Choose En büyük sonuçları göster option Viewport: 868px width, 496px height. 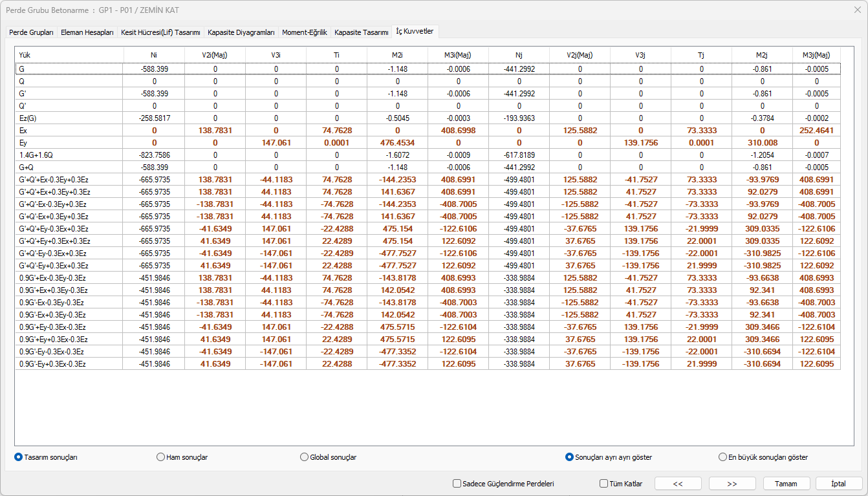pos(723,457)
